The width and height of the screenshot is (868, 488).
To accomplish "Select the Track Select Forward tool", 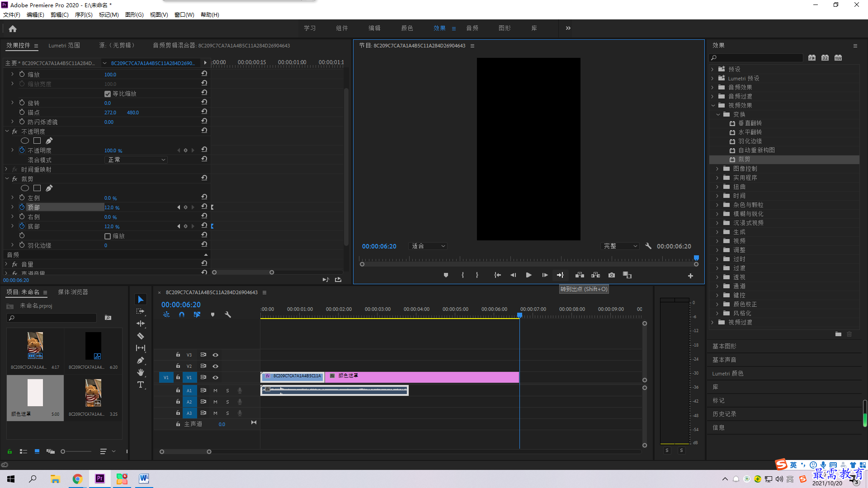I will (141, 311).
